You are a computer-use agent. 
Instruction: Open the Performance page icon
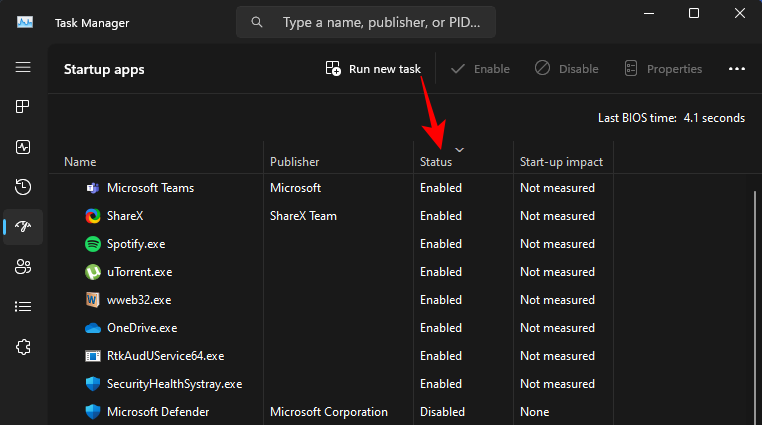[23, 147]
